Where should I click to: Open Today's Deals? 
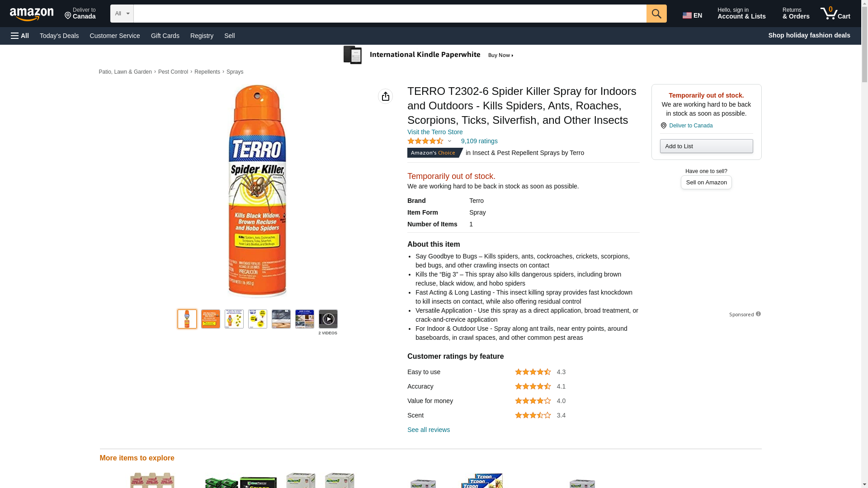tap(59, 36)
